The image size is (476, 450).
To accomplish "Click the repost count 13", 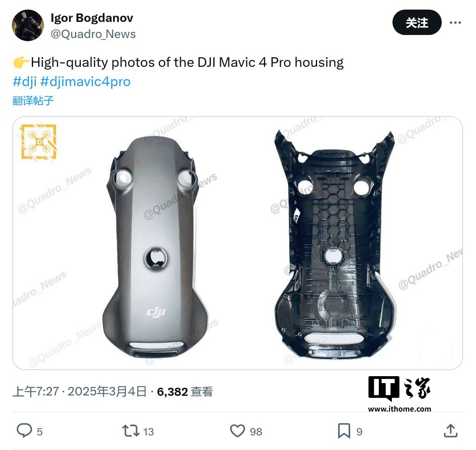I will 148,431.
